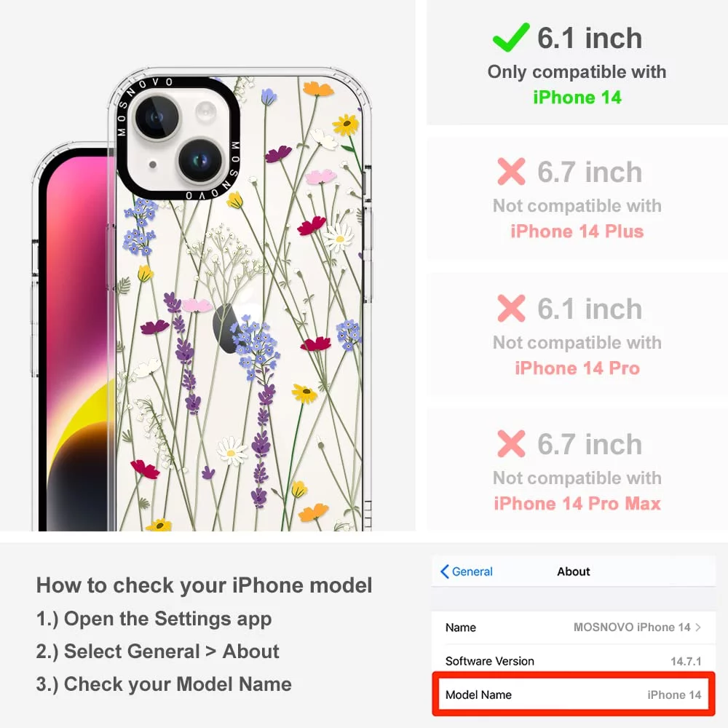Go back to General settings
728x728 pixels.
[467, 571]
